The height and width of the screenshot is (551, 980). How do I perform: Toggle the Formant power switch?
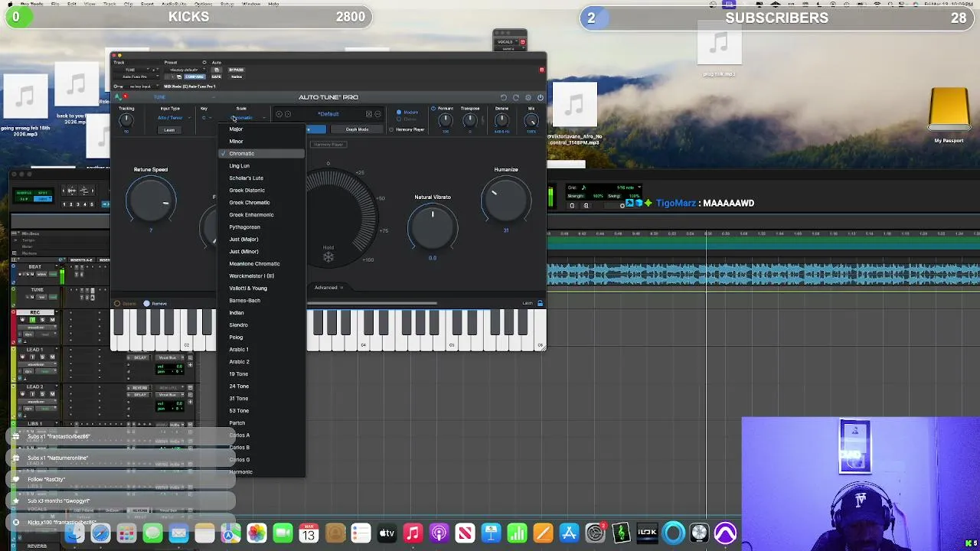[x=433, y=109]
